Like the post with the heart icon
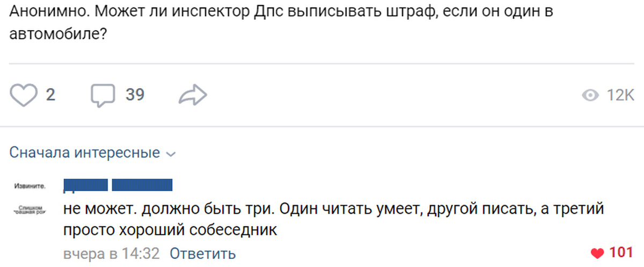 click(x=22, y=95)
